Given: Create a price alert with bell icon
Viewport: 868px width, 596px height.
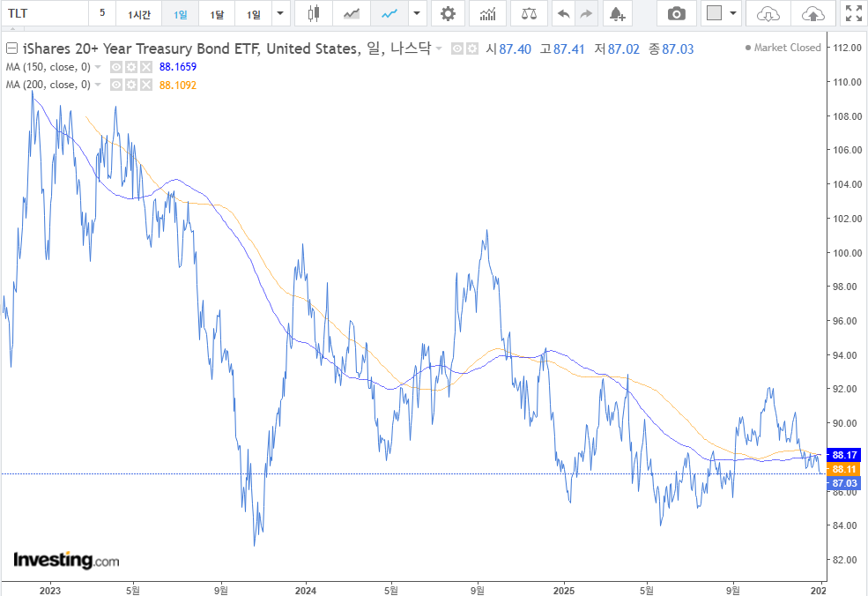Looking at the screenshot, I should (x=617, y=13).
